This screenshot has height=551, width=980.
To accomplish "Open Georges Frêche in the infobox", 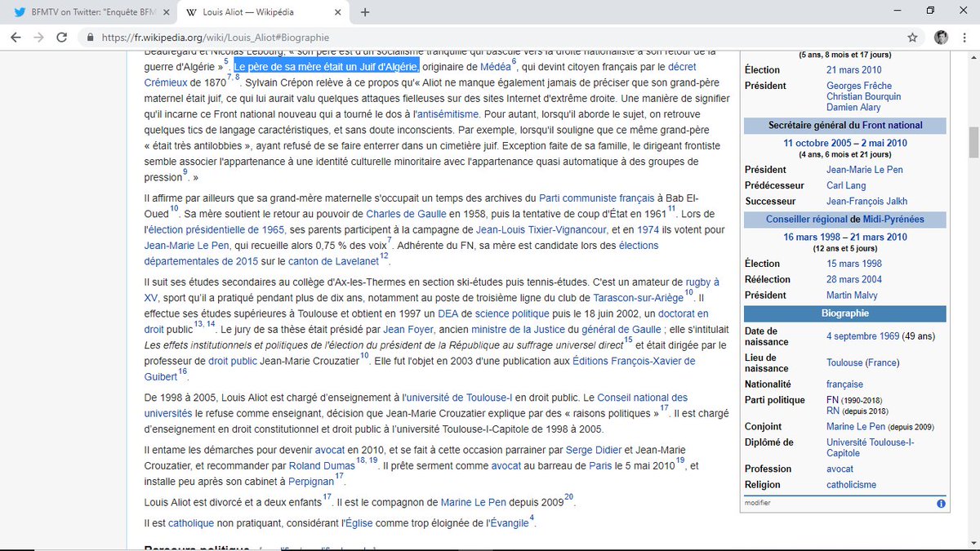I will [x=859, y=86].
